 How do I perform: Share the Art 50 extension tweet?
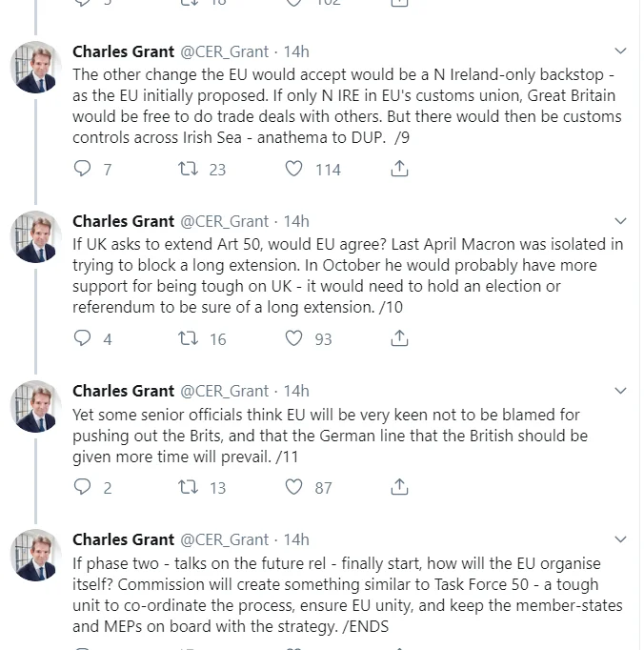point(399,337)
